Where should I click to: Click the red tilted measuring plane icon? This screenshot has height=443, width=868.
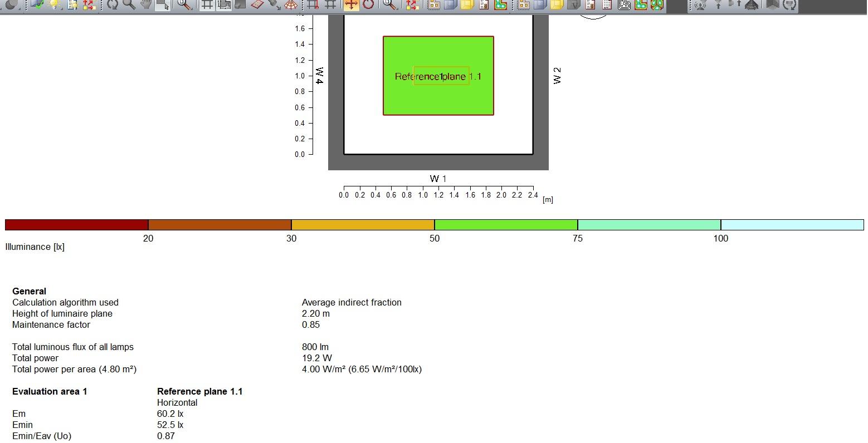[257, 4]
